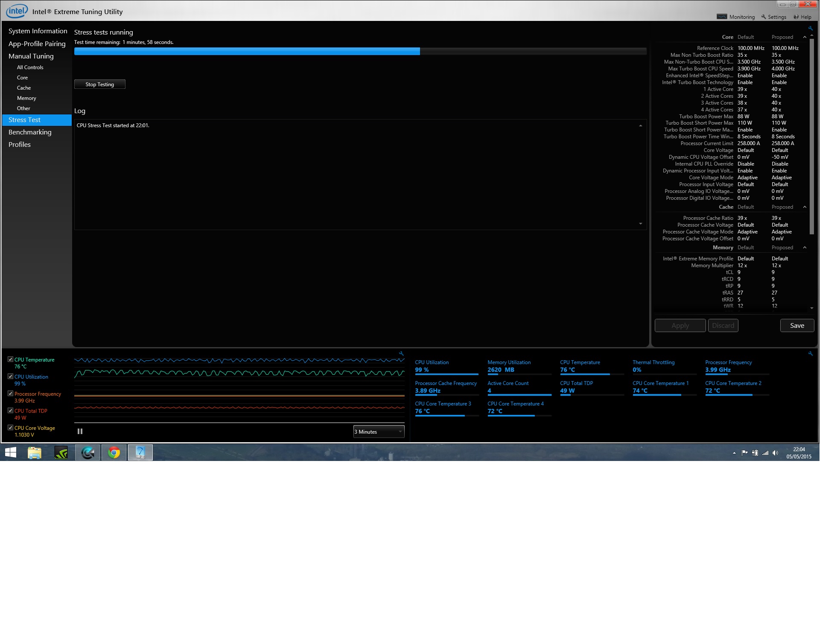Toggle Processor Frequency graph checkbox
Screen dimensions: 840x630
tap(11, 394)
